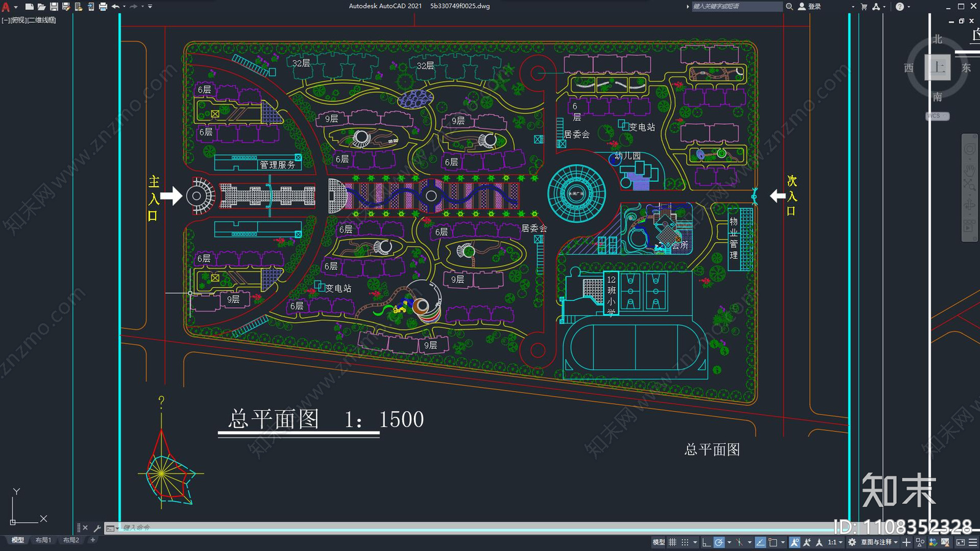
Task: Open the 俯视 view controls menu
Action: [x=18, y=20]
